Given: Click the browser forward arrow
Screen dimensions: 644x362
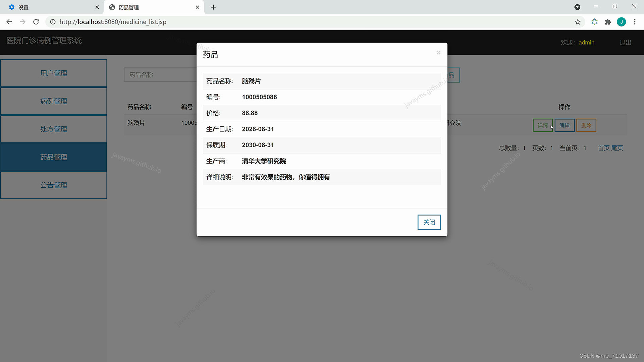Looking at the screenshot, I should 22,22.
